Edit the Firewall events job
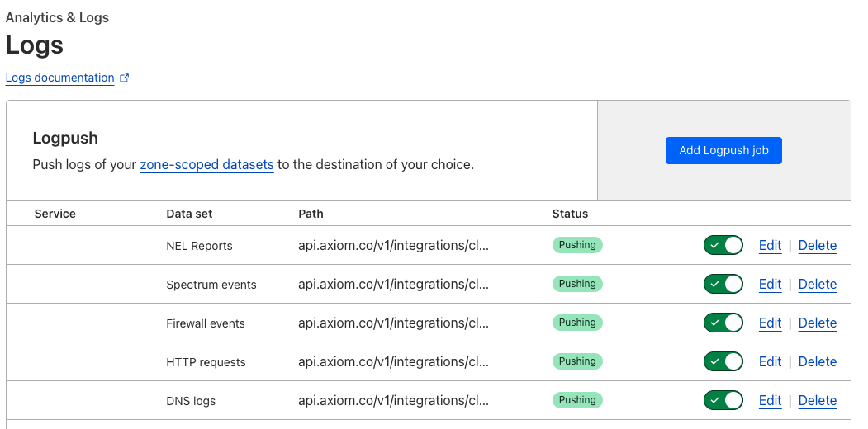 click(770, 323)
